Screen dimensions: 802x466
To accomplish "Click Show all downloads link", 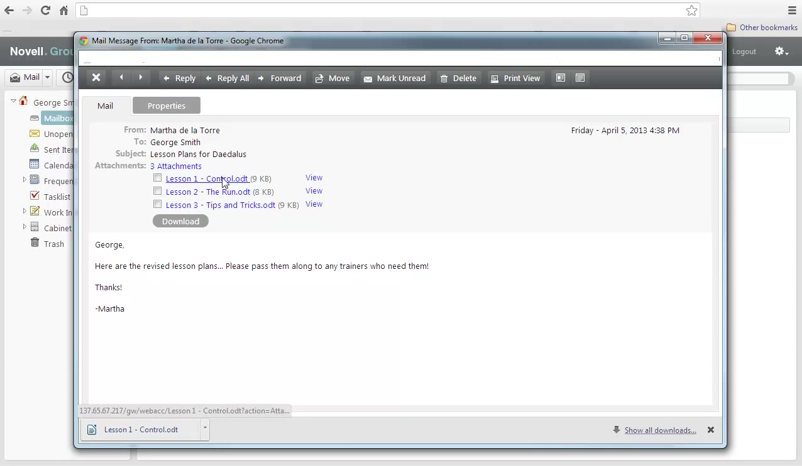I will tap(659, 430).
